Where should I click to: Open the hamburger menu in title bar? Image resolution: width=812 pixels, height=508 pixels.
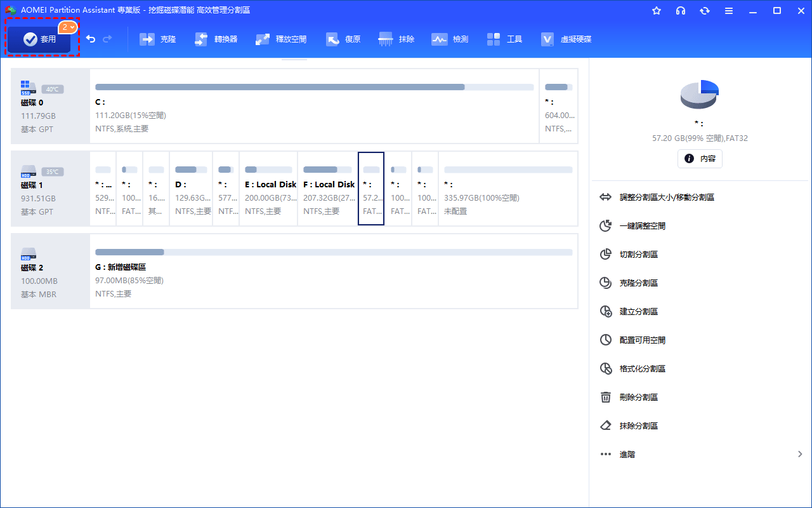click(729, 11)
